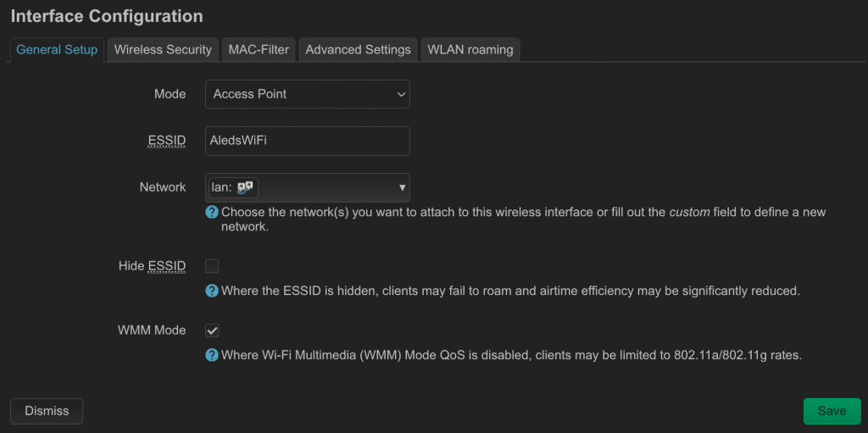The width and height of the screenshot is (868, 433).
Task: Open the WLAN roaming tab
Action: [470, 50]
